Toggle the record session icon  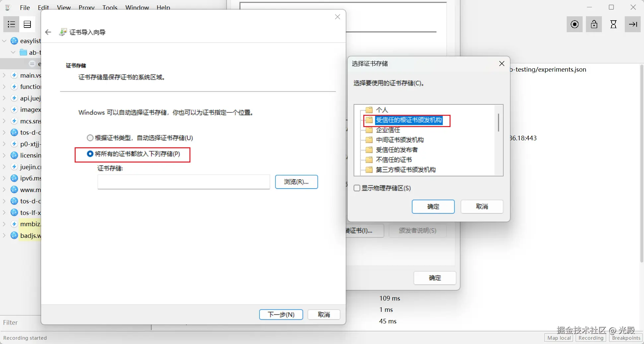coord(575,24)
